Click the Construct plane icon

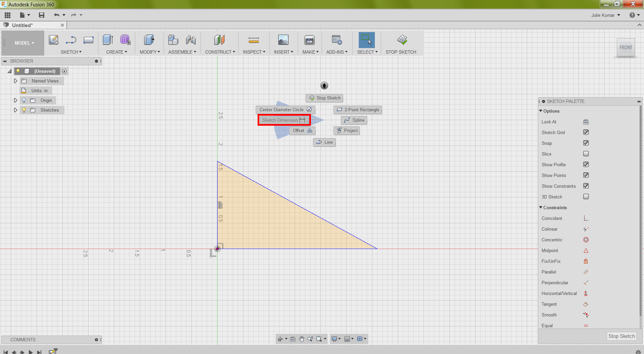pyautogui.click(x=220, y=40)
